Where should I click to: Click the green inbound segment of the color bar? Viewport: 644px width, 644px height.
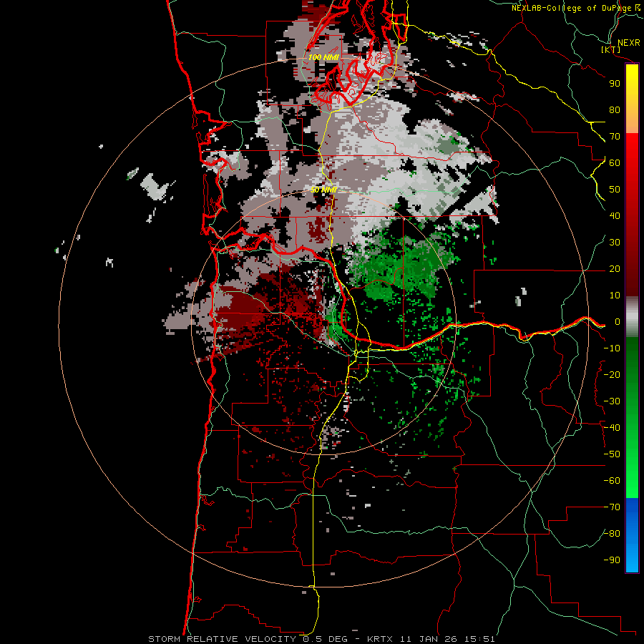tap(632, 417)
